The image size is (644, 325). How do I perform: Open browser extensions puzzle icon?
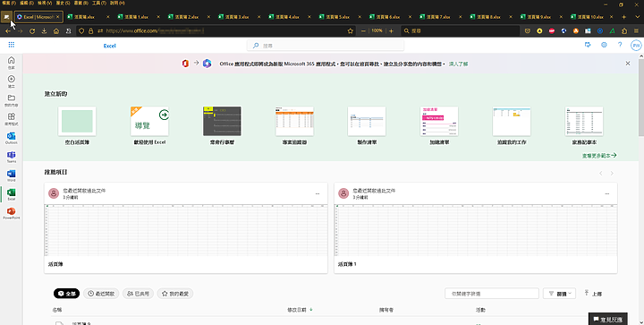tap(624, 30)
